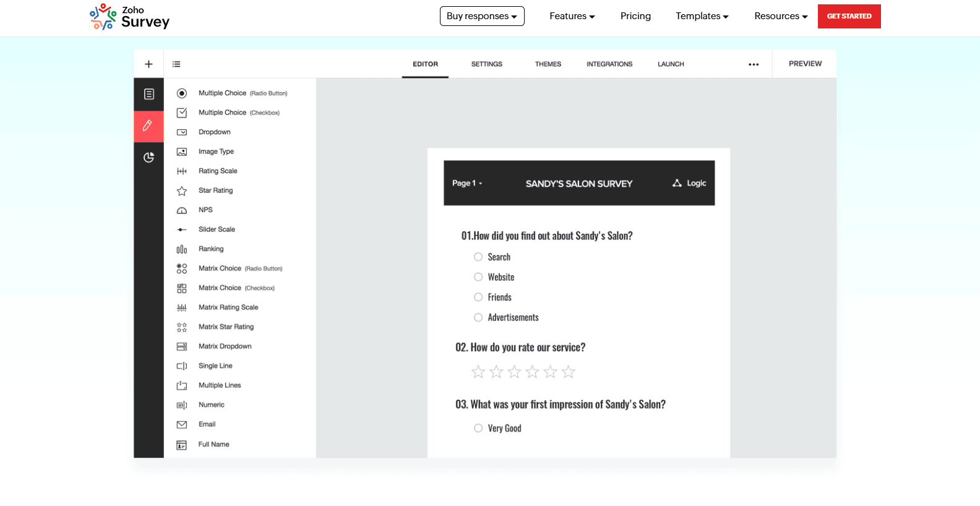This screenshot has height=506, width=980.
Task: Expand the Features menu
Action: click(572, 16)
